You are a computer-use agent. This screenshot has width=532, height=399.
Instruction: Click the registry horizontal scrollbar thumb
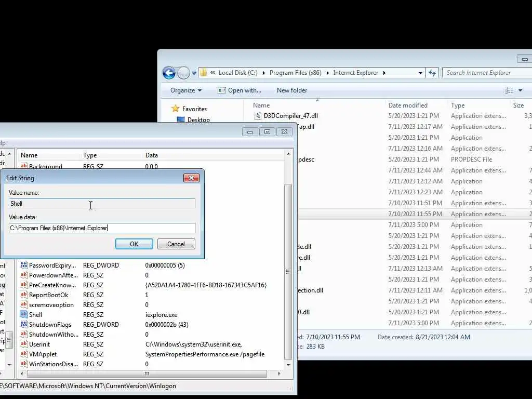click(147, 374)
